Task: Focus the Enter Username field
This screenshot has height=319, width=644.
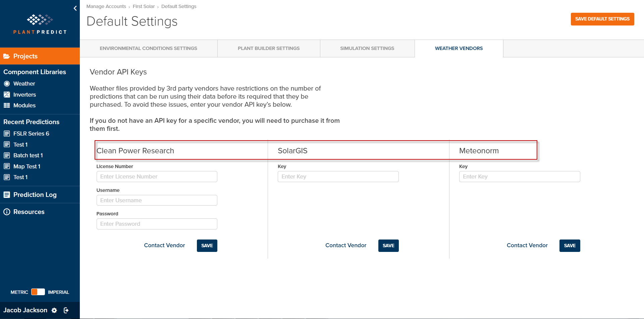Action: coord(157,200)
